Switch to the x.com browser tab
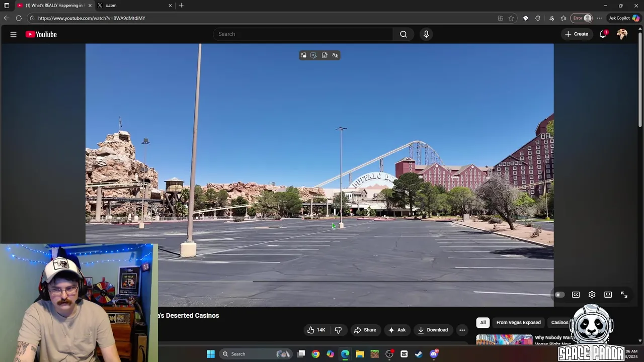The image size is (644, 362). click(132, 5)
